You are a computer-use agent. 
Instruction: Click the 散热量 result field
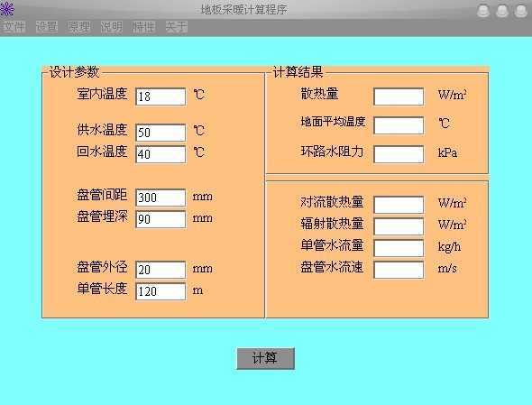(399, 97)
